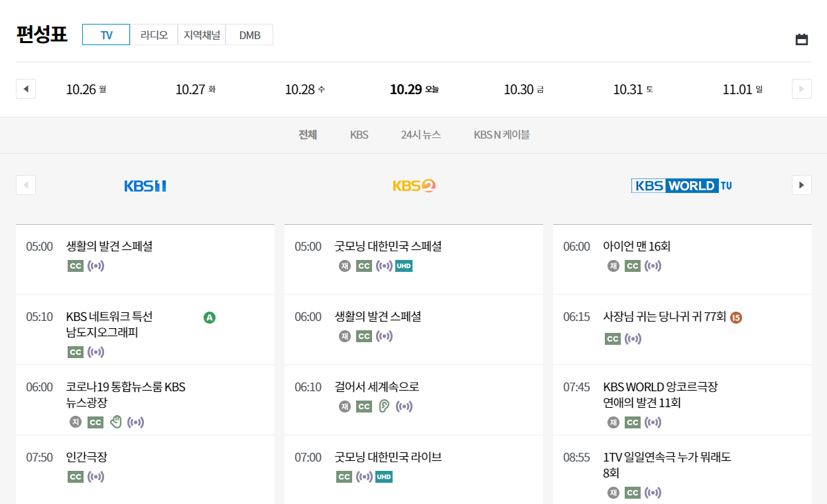Click the 06:15 time on KBS World
The width and height of the screenshot is (827, 504).
click(x=576, y=316)
